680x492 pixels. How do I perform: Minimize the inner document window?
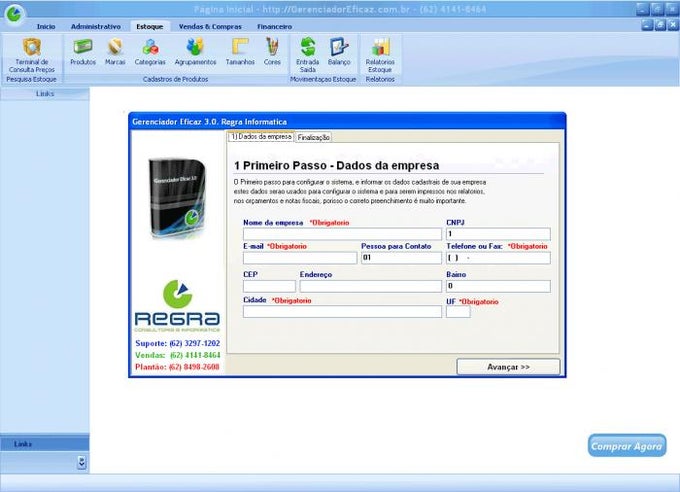tap(647, 25)
